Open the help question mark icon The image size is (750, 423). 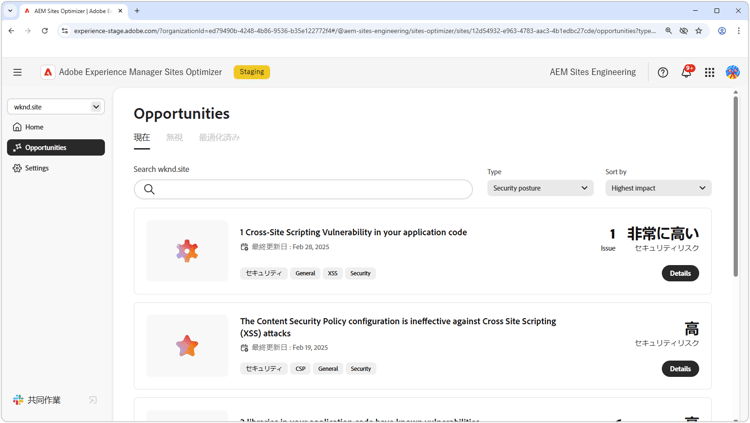[x=662, y=72]
